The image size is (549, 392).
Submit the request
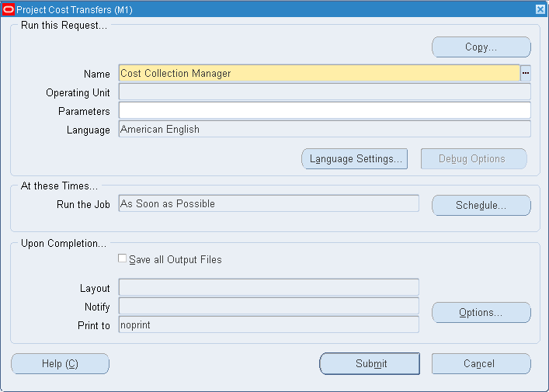click(370, 363)
